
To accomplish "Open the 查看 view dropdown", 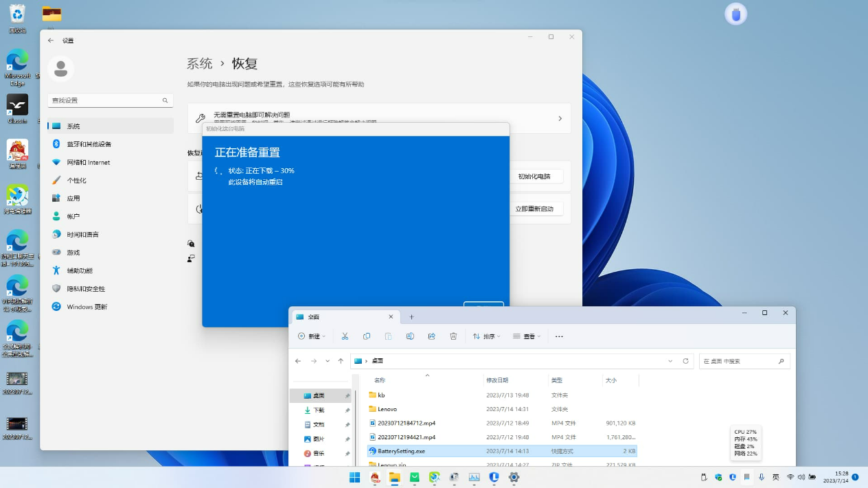I will pos(527,336).
